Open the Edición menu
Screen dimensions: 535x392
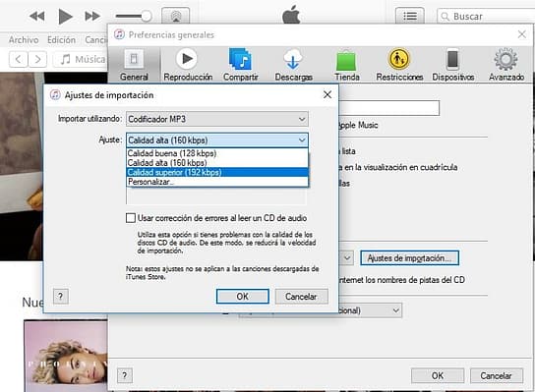pos(61,40)
